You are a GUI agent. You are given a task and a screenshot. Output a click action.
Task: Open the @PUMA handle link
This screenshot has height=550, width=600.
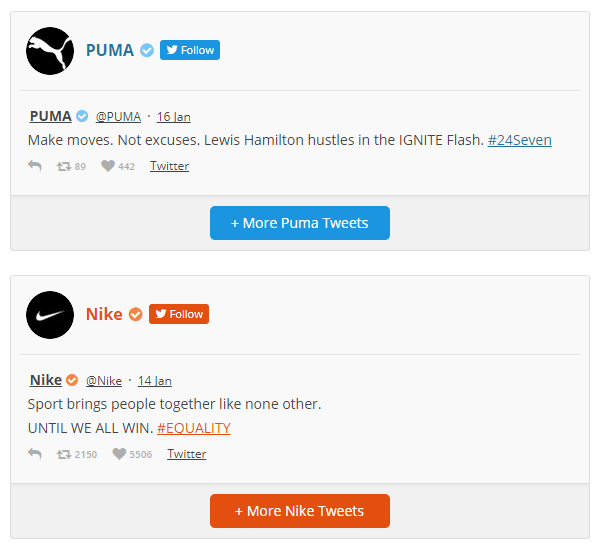coord(118,117)
